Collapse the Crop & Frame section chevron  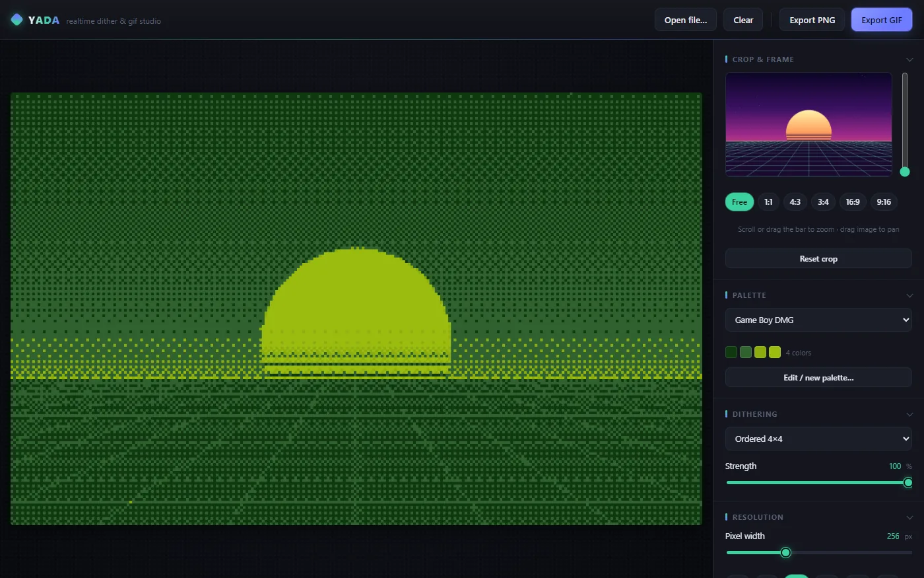[909, 59]
